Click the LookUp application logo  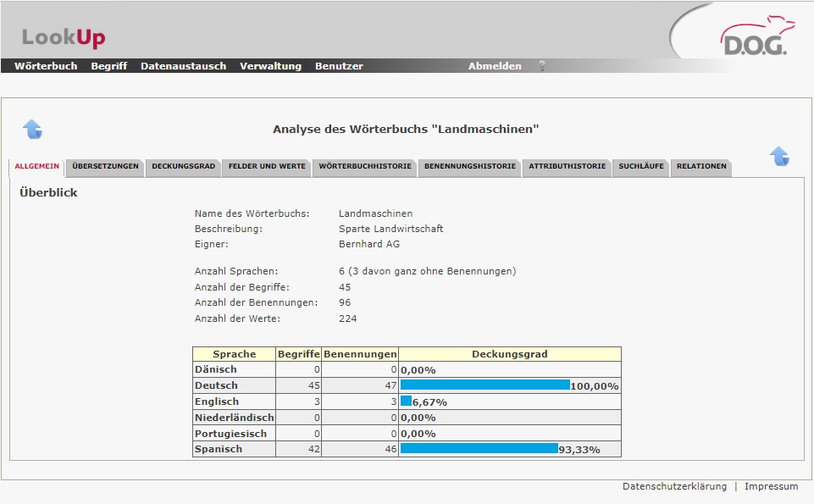64,38
